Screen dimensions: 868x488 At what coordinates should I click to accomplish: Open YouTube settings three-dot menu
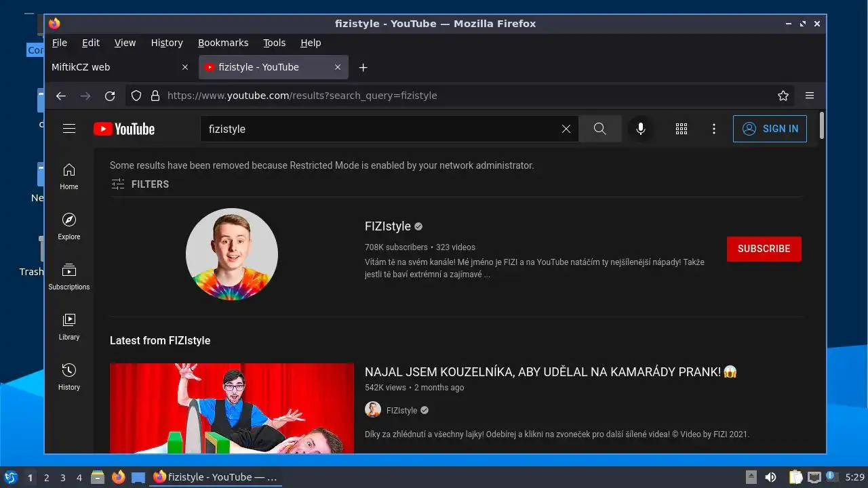click(x=714, y=129)
